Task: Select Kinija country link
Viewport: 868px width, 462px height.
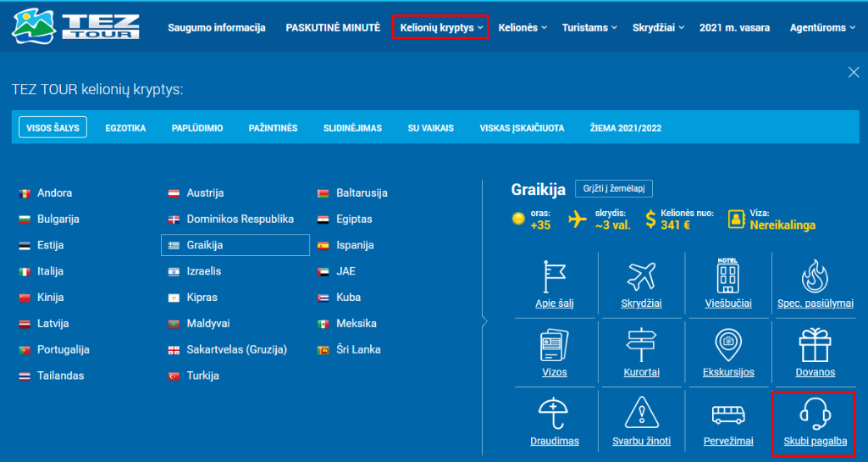Action: [50, 297]
